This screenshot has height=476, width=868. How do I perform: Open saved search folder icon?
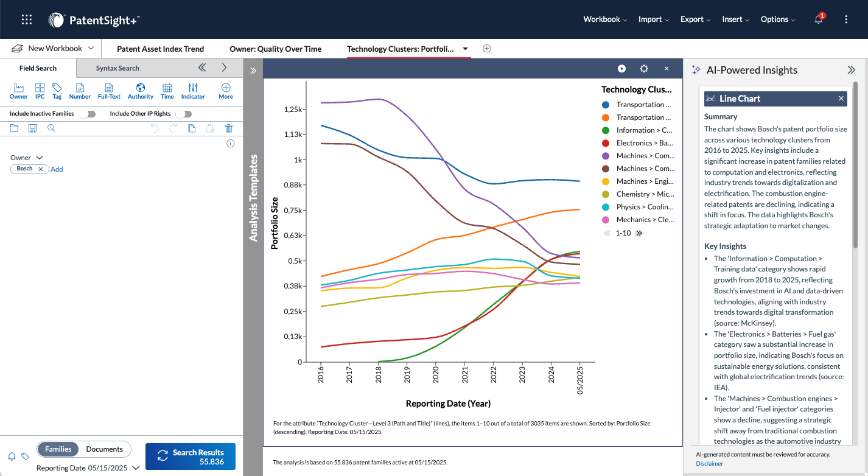tap(14, 128)
